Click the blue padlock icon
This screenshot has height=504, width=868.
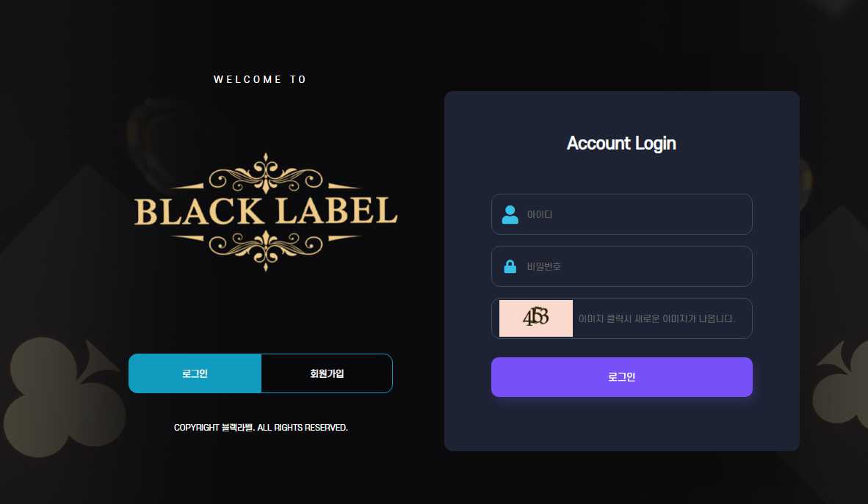click(x=510, y=266)
